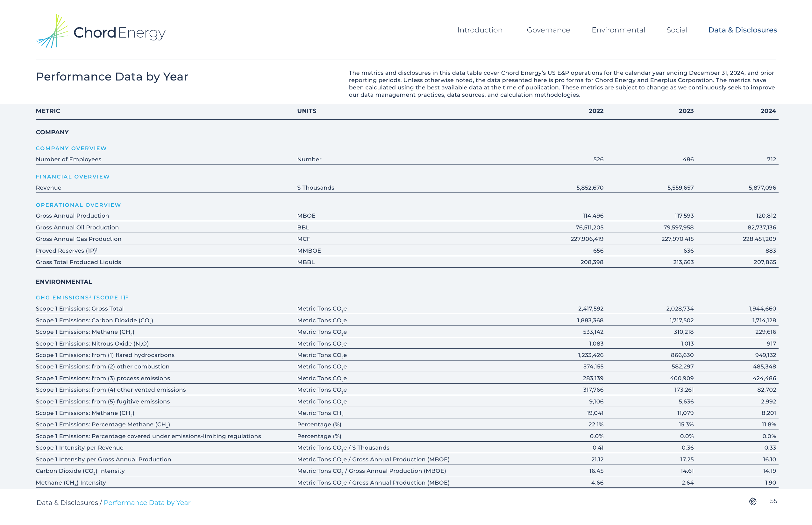812x525 pixels.
Task: Open the Introduction tab
Action: tap(480, 30)
